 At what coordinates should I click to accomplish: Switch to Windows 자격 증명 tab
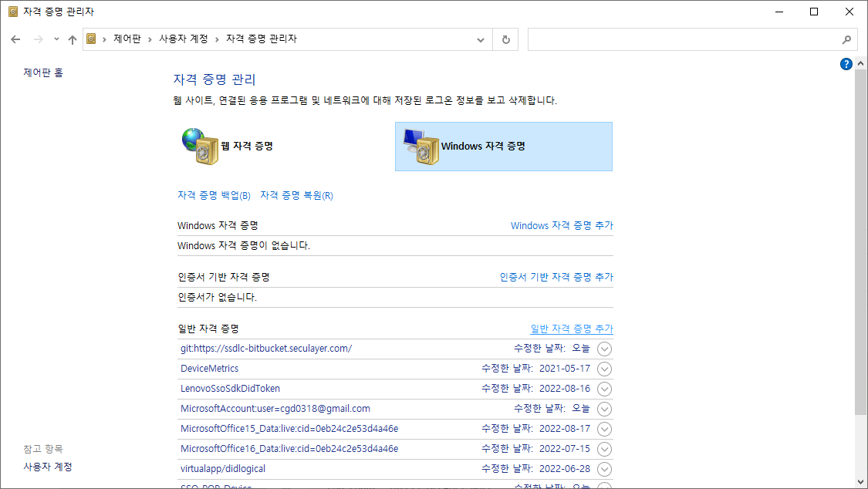click(x=504, y=147)
